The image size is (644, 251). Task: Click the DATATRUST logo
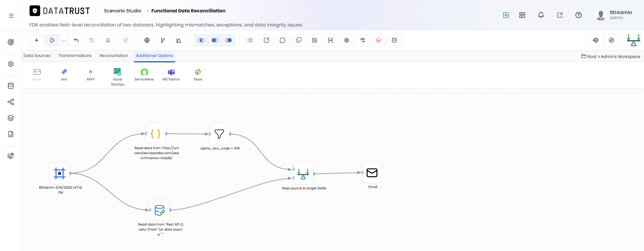[x=60, y=11]
